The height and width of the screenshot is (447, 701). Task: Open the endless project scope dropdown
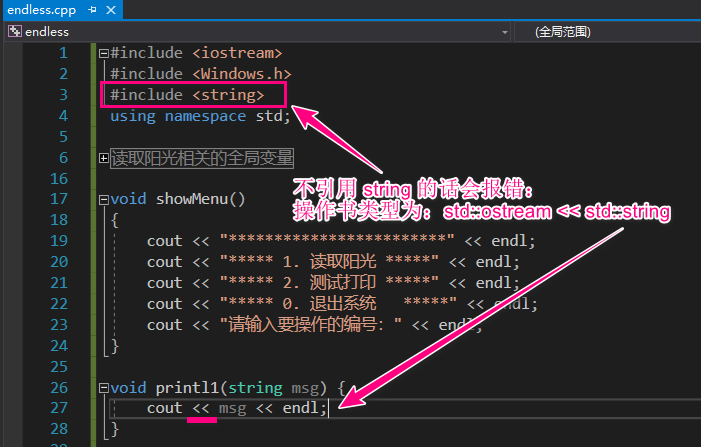505,32
